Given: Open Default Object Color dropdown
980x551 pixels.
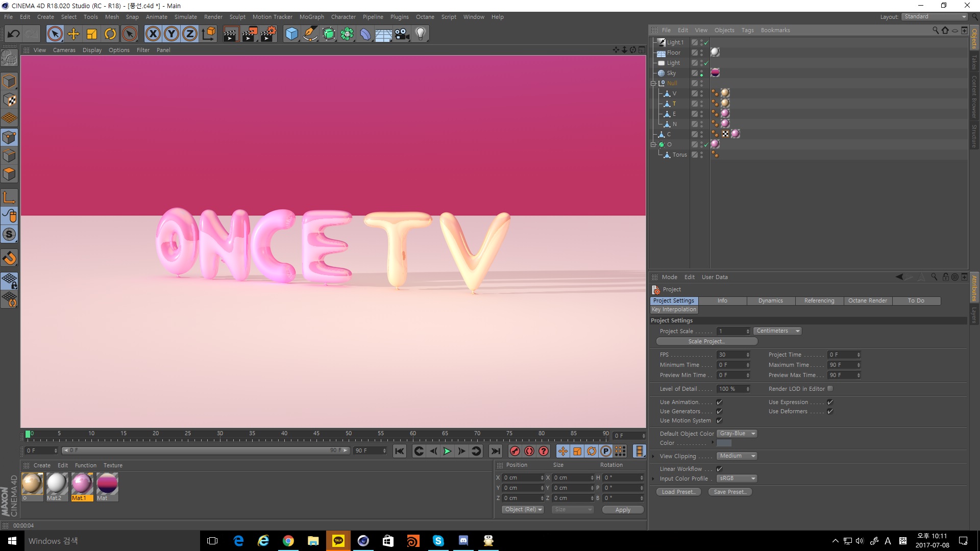Looking at the screenshot, I should pos(737,434).
